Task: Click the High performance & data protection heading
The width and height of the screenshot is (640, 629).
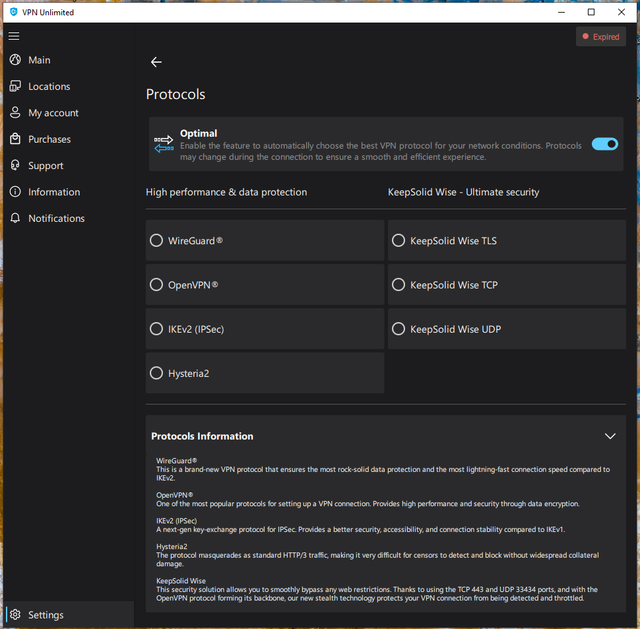Action: pos(226,192)
